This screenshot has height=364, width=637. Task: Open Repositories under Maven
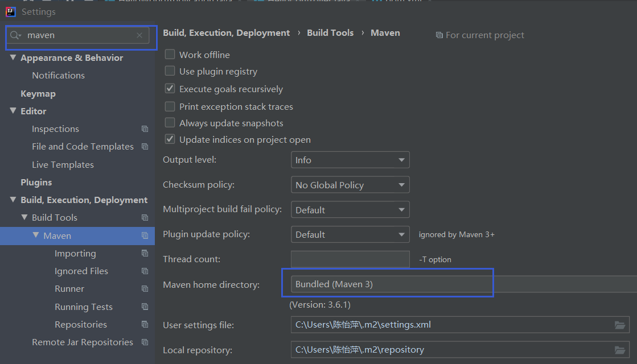tap(81, 325)
